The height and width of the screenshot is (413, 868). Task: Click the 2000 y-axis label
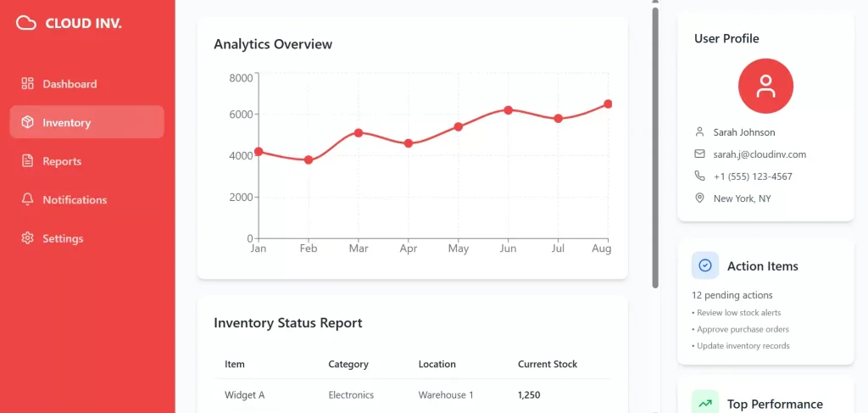point(241,197)
